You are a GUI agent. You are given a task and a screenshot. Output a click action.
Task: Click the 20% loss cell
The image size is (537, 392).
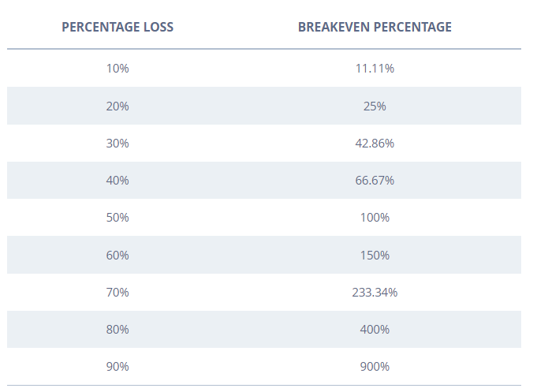pos(117,106)
